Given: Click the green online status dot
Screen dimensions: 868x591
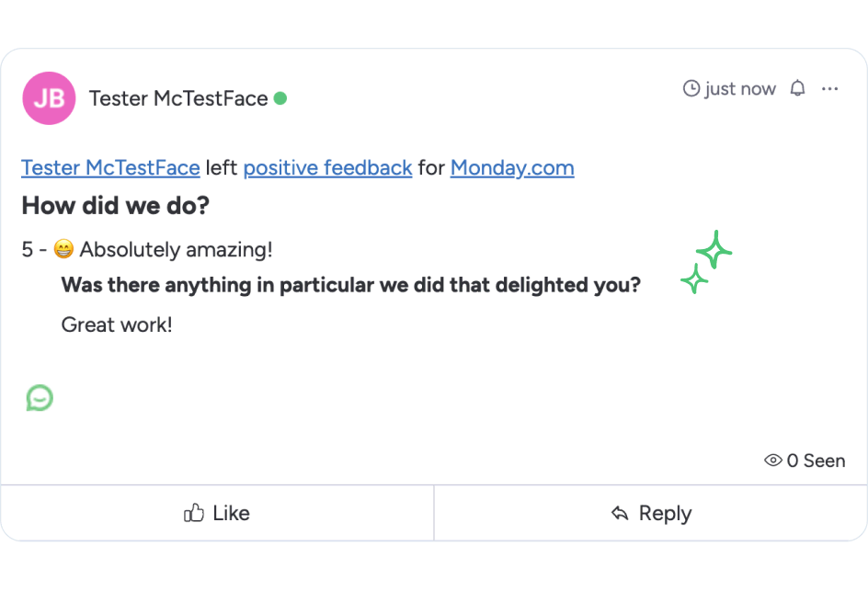Looking at the screenshot, I should pos(280,98).
